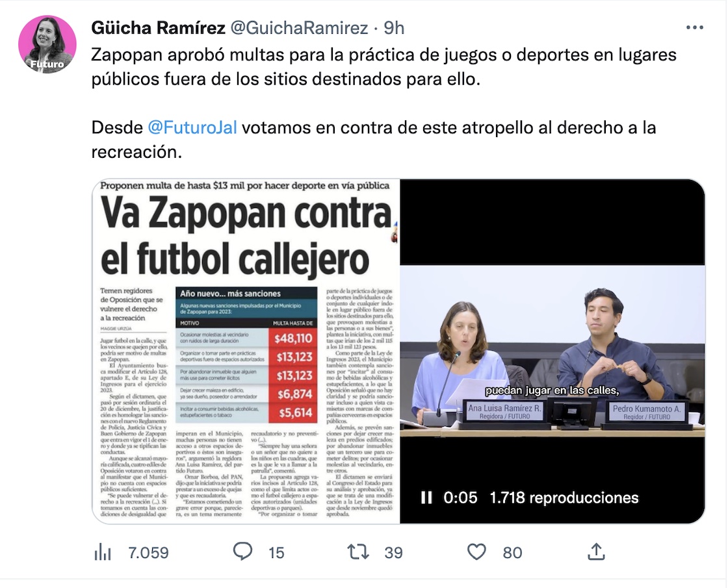The width and height of the screenshot is (728, 588).
Task: Click the 80 likes count
Action: click(512, 553)
